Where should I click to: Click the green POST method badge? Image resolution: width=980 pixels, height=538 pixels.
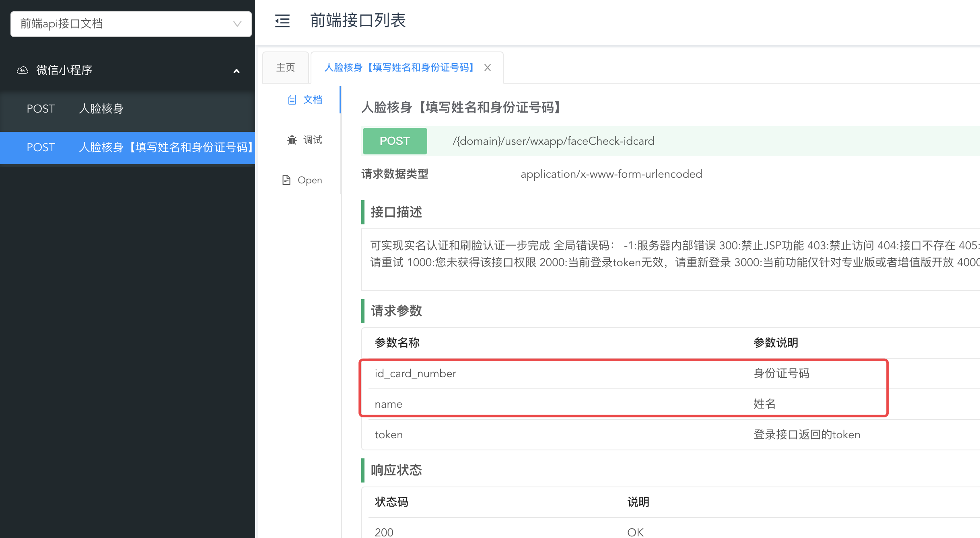(395, 141)
